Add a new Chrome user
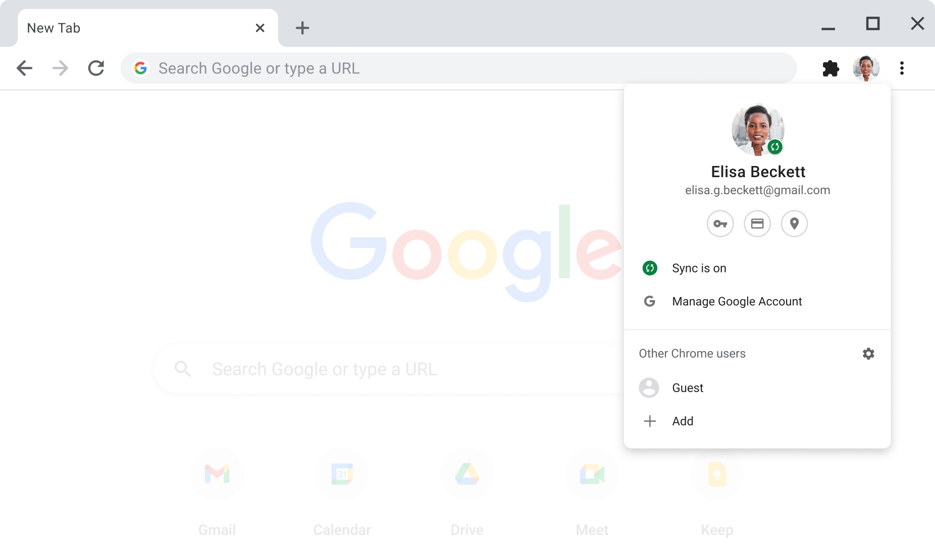Image resolution: width=935 pixels, height=560 pixels. click(x=682, y=421)
